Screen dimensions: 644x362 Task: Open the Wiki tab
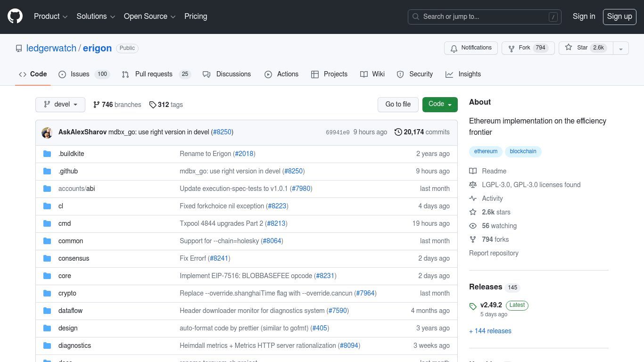pos(372,74)
